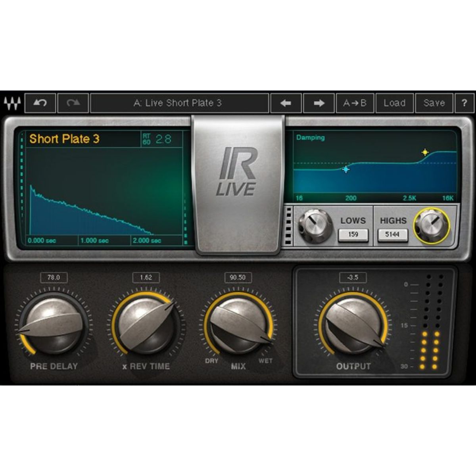Screen dimensions: 476x476
Task: Open help via the question mark
Action: (x=464, y=103)
